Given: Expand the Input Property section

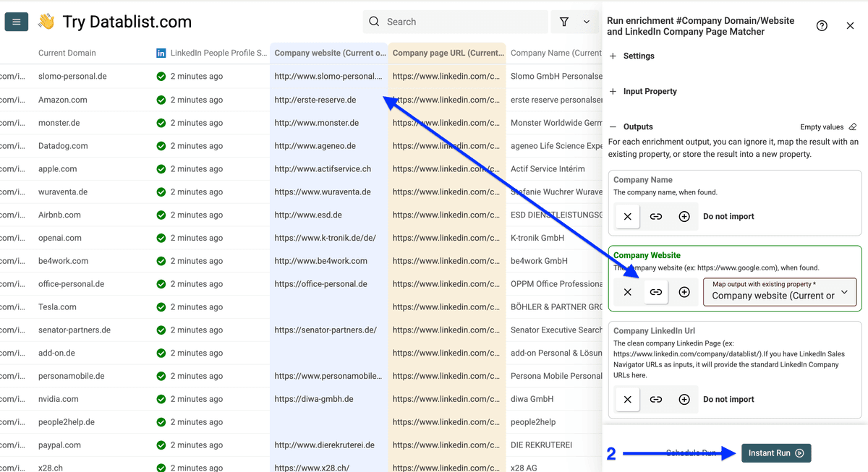Looking at the screenshot, I should [x=643, y=91].
